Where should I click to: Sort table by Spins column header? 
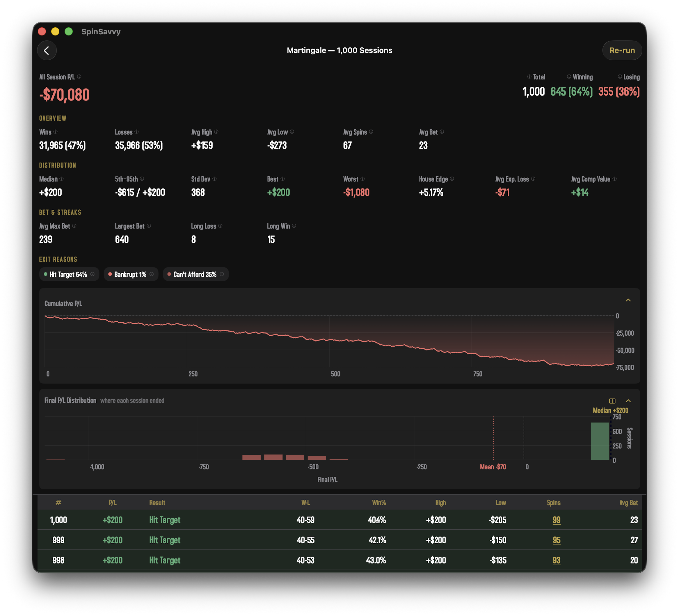[x=553, y=503]
